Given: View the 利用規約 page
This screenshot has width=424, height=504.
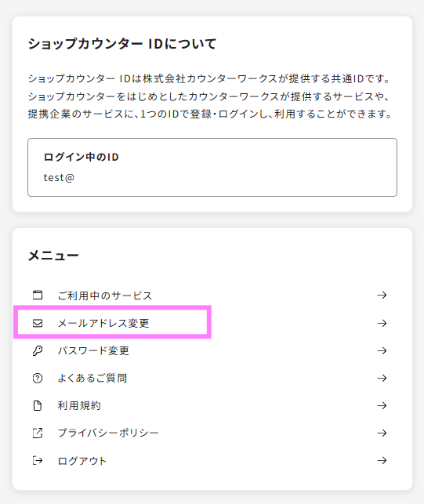Looking at the screenshot, I should pyautogui.click(x=212, y=406).
